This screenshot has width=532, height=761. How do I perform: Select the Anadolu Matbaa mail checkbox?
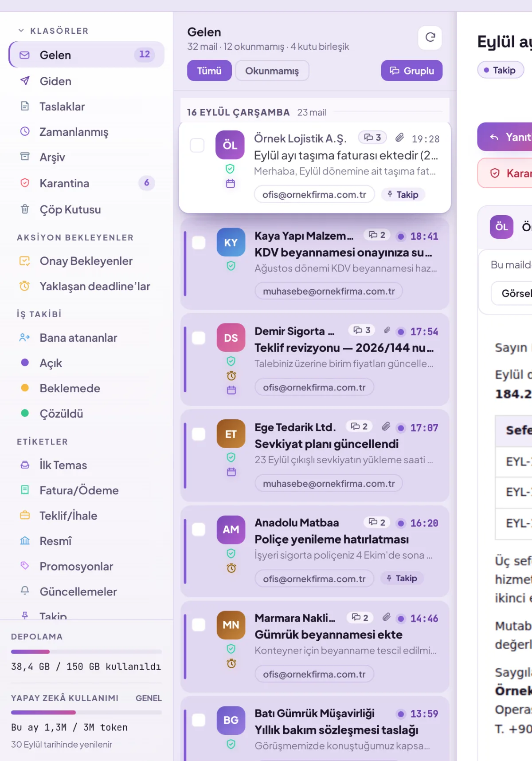(199, 529)
